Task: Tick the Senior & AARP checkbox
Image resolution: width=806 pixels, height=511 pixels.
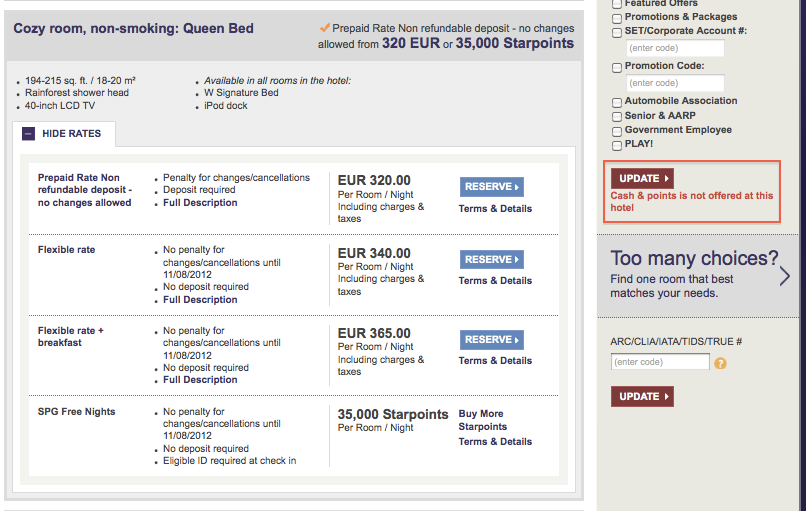Action: (x=617, y=116)
